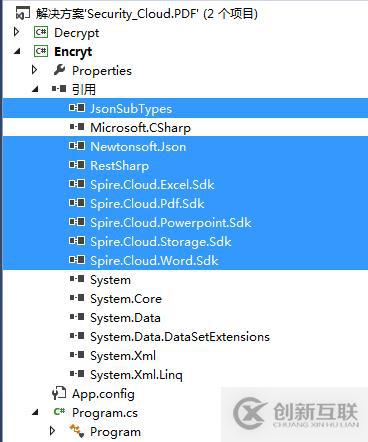
Task: Select the JsonSubTypes reference
Action: [131, 109]
